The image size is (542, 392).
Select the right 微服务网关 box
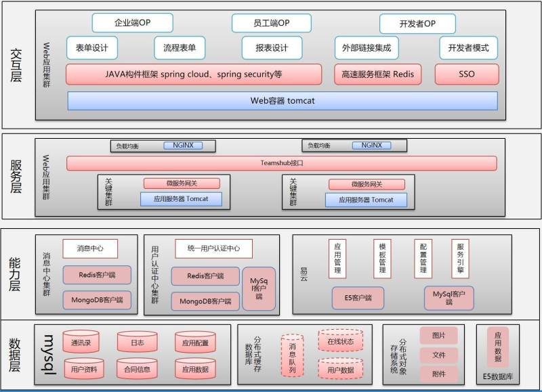coord(367,184)
